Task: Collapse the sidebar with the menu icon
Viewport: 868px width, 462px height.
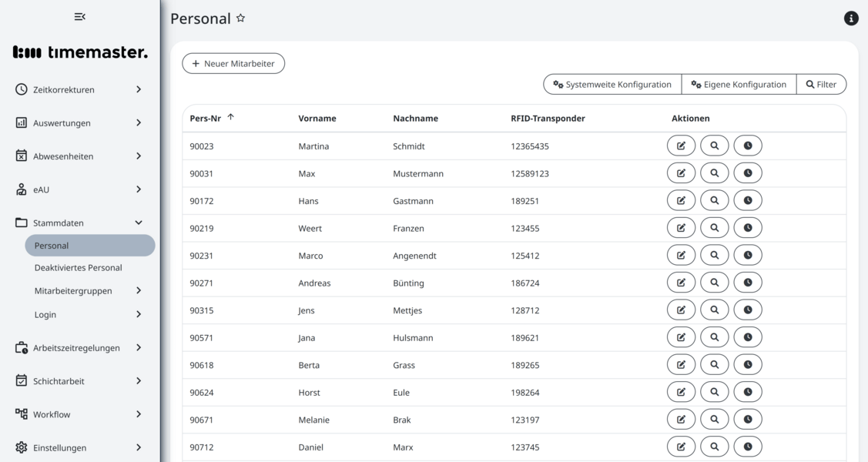Action: [x=79, y=17]
